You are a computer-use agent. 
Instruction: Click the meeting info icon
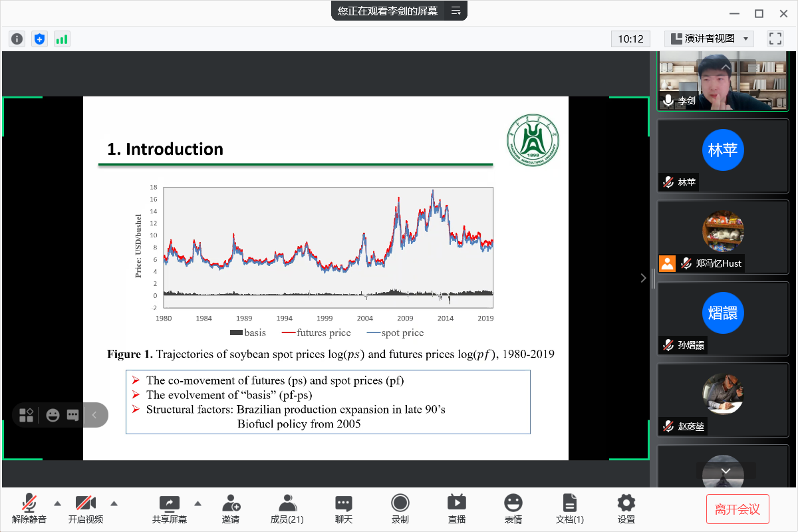coord(17,39)
